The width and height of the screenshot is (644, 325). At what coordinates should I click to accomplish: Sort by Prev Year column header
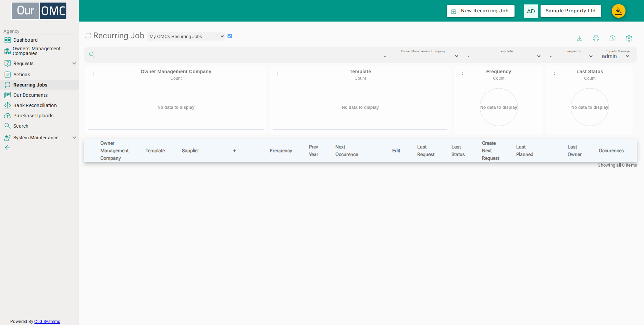pyautogui.click(x=313, y=151)
